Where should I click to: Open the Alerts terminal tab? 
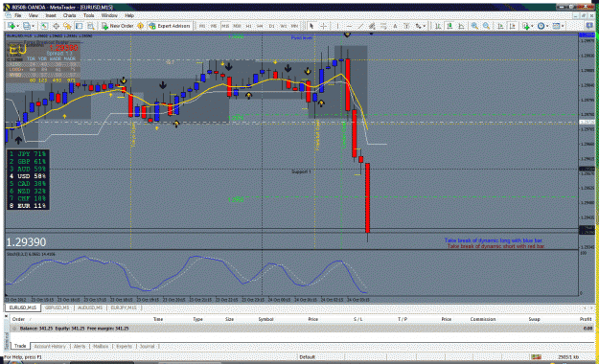click(80, 347)
